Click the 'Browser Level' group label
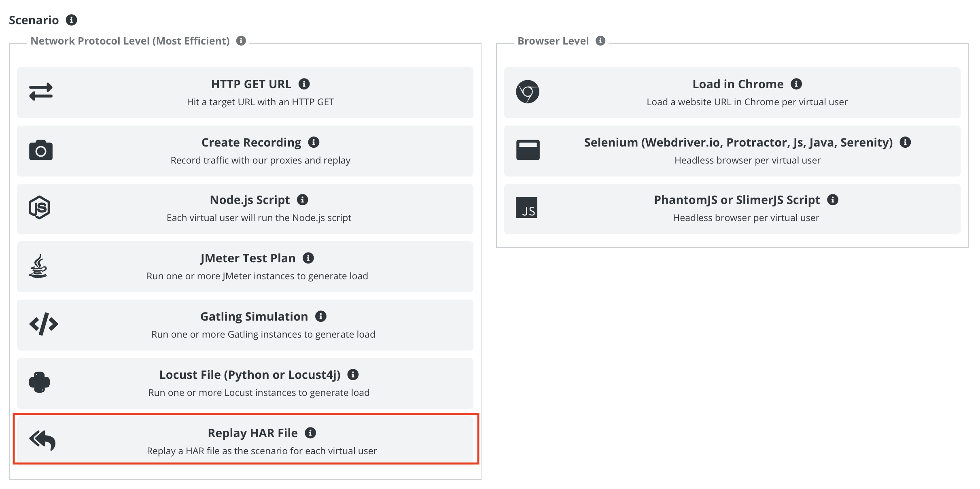This screenshot has width=980, height=489. point(553,41)
